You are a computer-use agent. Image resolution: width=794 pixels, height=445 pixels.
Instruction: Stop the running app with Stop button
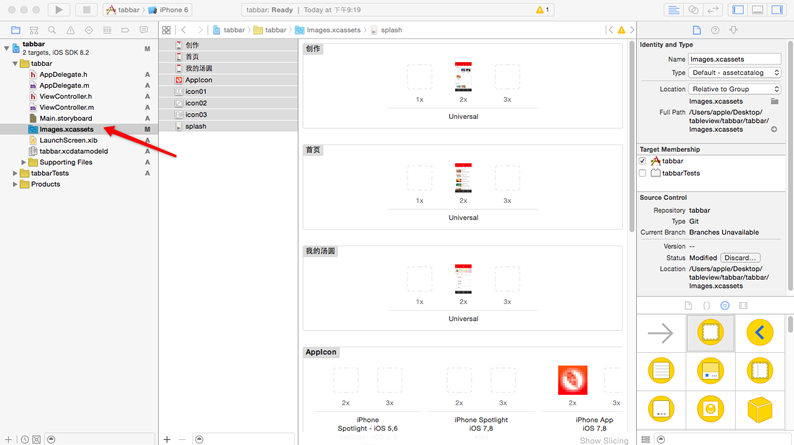87,10
